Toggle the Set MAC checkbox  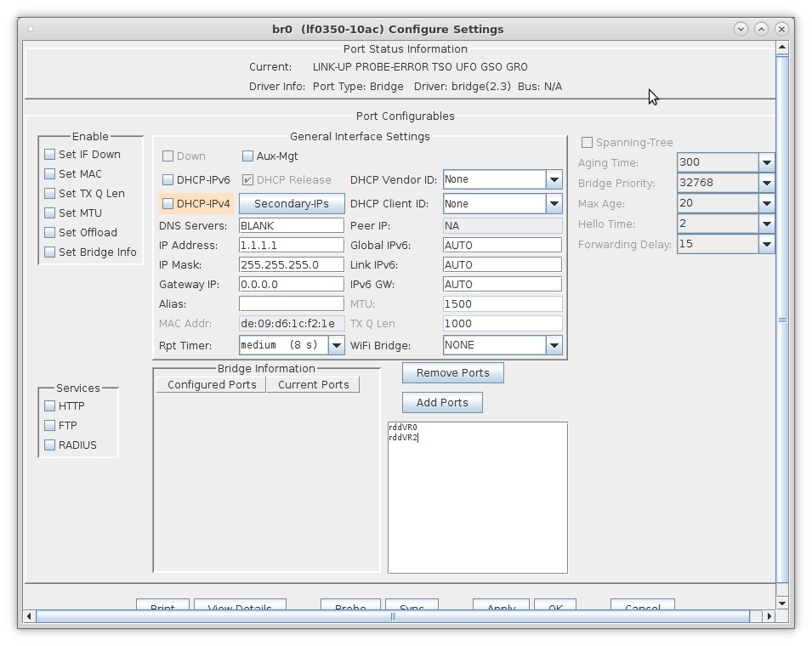click(x=49, y=174)
